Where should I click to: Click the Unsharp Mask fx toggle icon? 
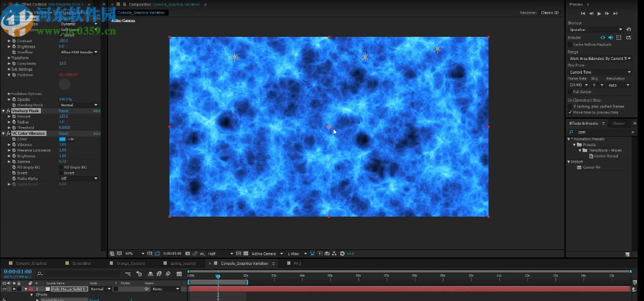click(8, 111)
